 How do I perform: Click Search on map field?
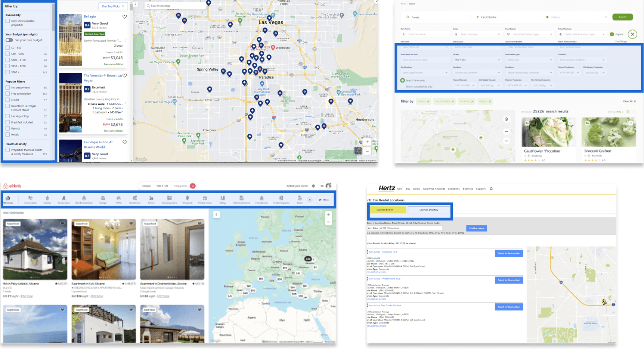(x=175, y=6)
